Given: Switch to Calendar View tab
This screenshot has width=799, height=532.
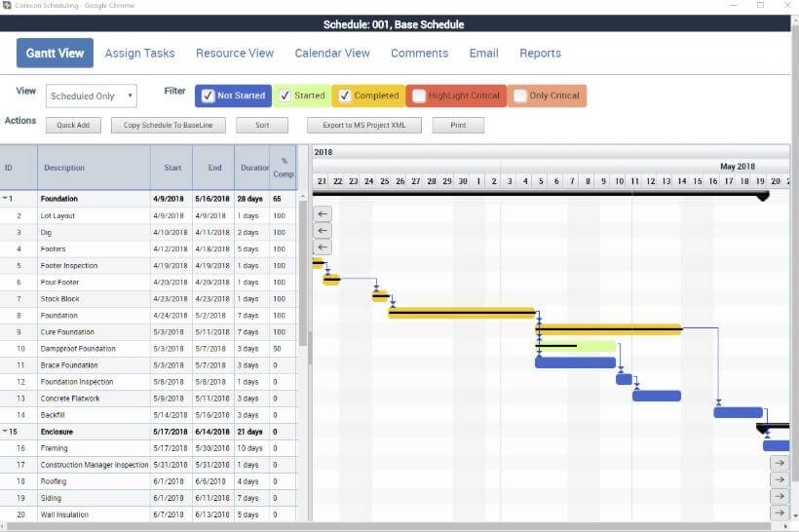Looking at the screenshot, I should coord(332,53).
